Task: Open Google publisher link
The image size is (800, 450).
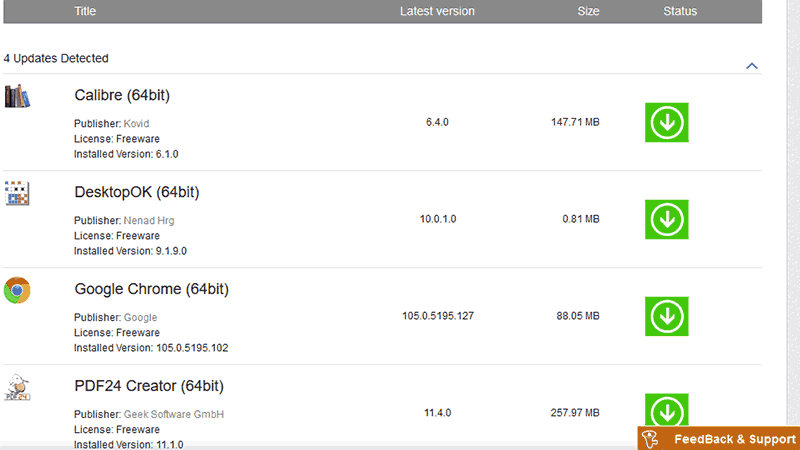Action: (x=140, y=317)
